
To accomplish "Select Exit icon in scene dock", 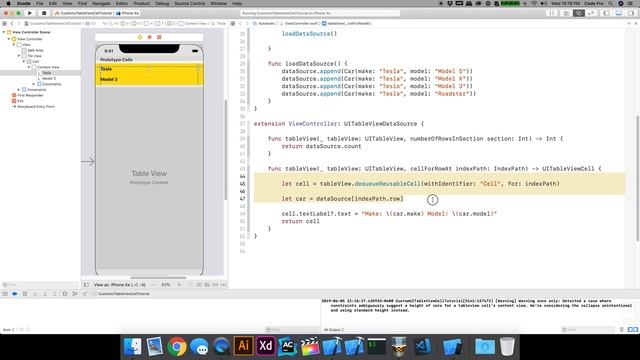I will [159, 37].
